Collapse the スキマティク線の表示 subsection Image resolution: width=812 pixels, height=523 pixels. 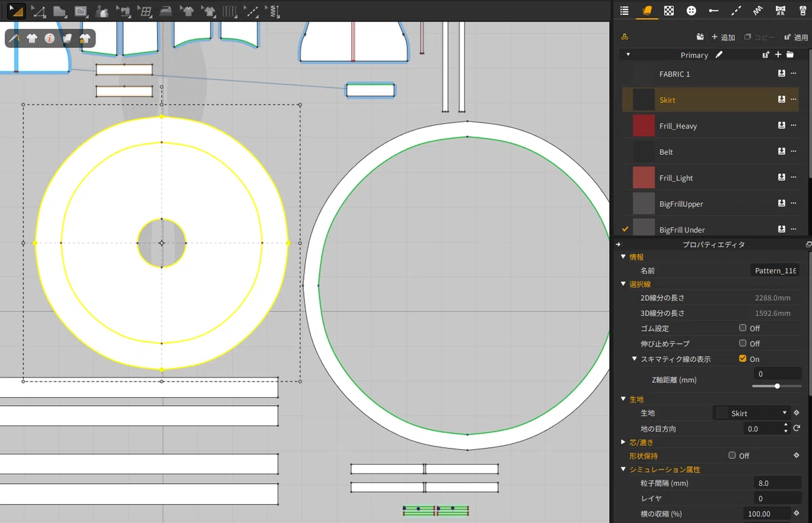(635, 359)
